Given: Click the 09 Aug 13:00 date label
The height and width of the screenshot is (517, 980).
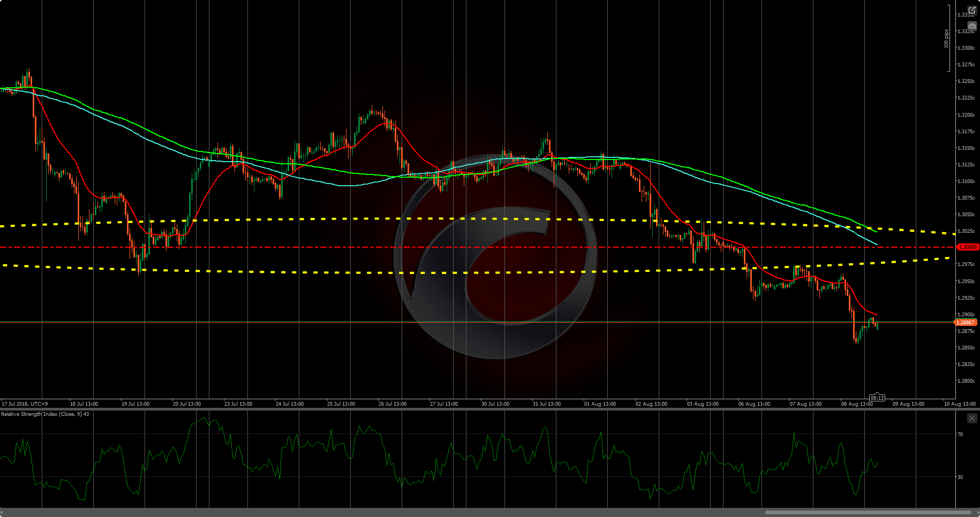Looking at the screenshot, I should (909, 404).
